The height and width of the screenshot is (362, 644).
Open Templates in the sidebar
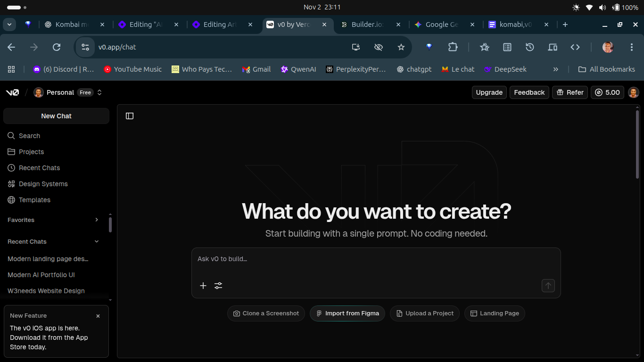coord(29,200)
